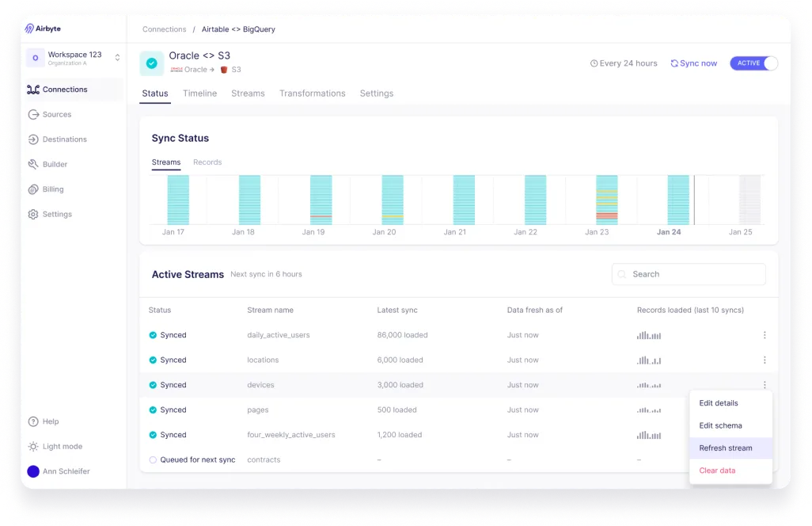812x526 pixels.
Task: Go to Sources in the sidebar
Action: 50,114
